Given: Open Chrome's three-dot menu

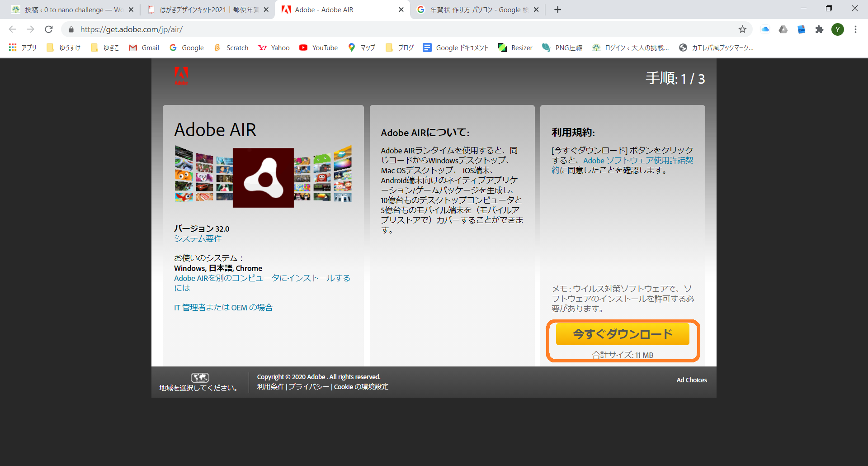Looking at the screenshot, I should 855,29.
